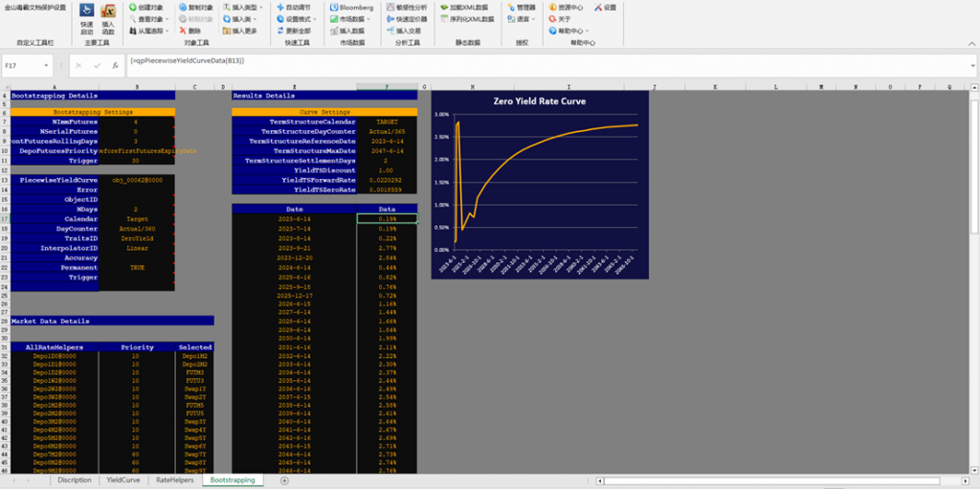Click 敏感性分析 sensitivity analysis
The width and height of the screenshot is (980, 489).
[407, 8]
